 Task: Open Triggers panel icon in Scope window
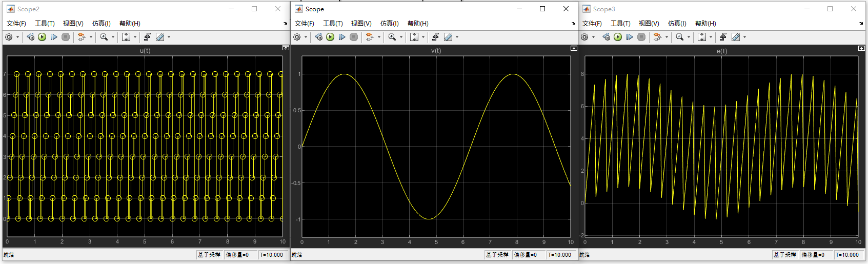[435, 37]
